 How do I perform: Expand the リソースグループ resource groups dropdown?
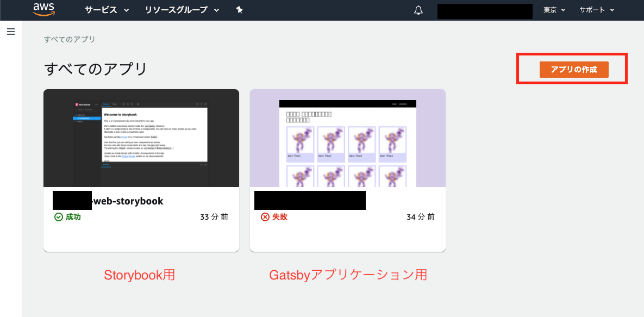tap(180, 9)
